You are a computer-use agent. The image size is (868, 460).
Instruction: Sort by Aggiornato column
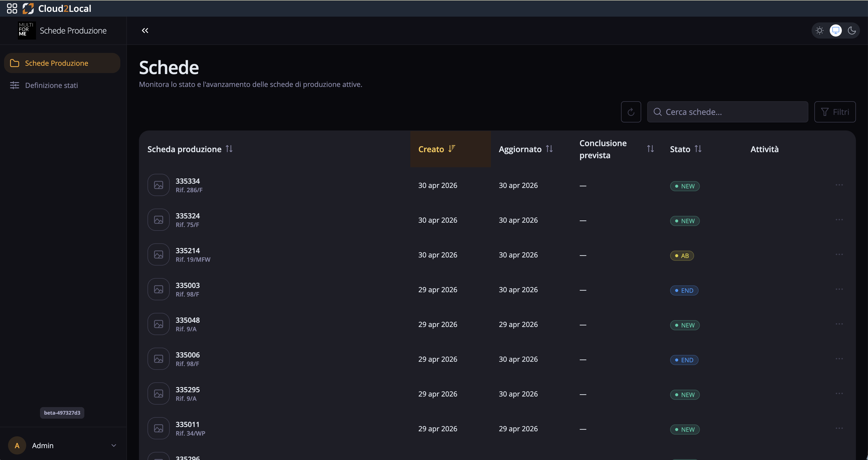click(526, 149)
